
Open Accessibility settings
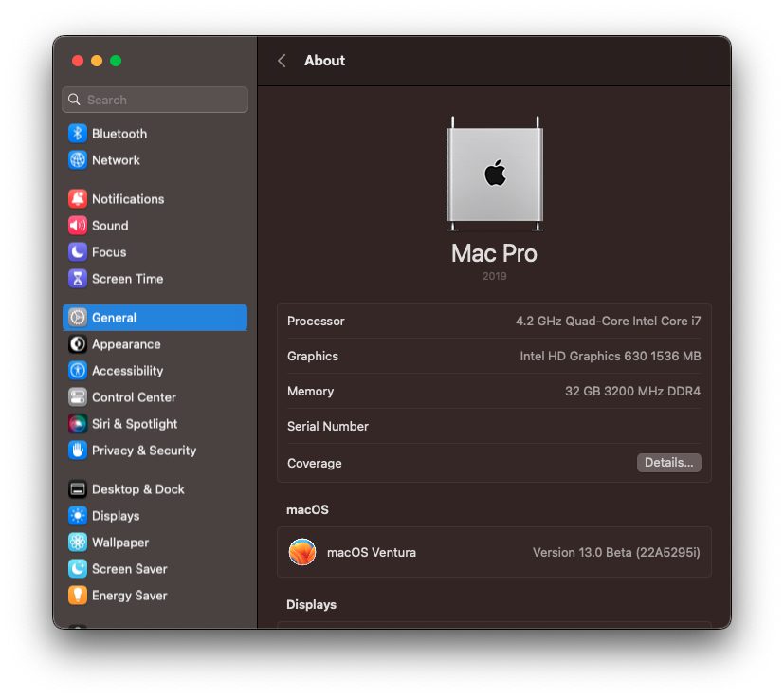(155, 370)
